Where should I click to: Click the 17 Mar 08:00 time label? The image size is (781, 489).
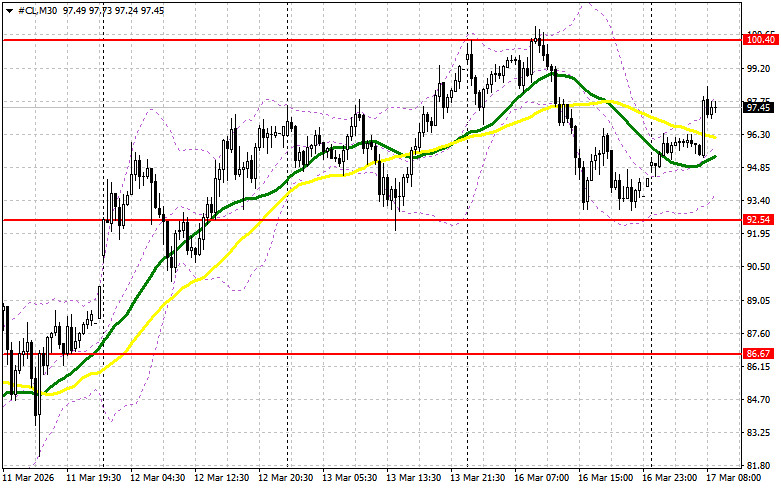pos(734,478)
